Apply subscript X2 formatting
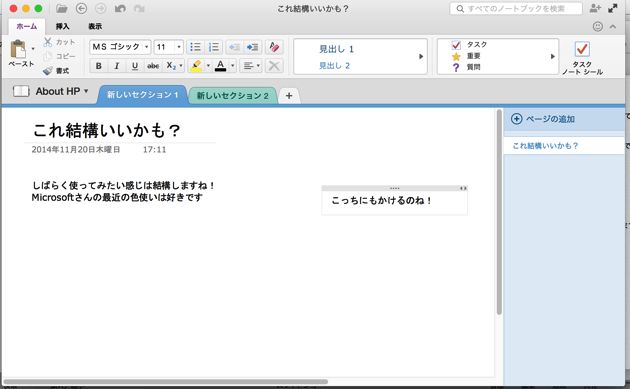The height and width of the screenshot is (389, 630). point(171,66)
